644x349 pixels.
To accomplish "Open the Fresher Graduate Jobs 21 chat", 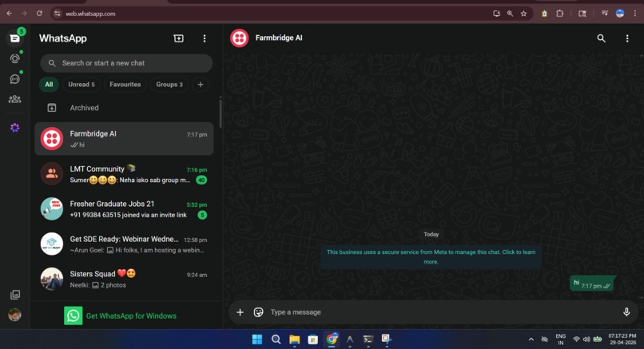I will coord(124,209).
